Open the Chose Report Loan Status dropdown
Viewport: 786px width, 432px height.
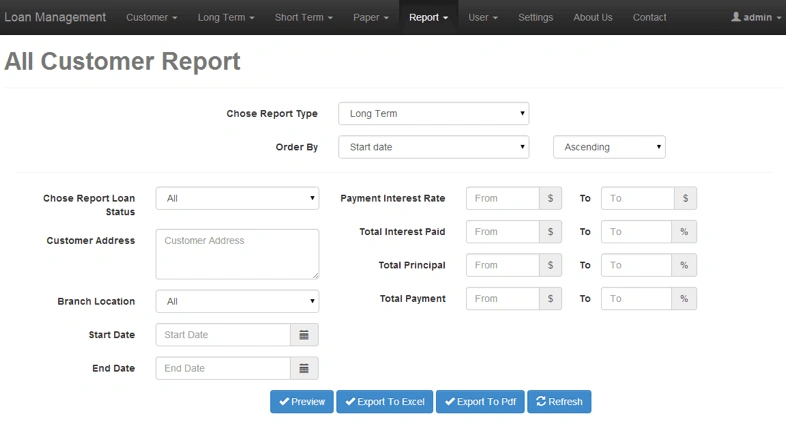(237, 198)
